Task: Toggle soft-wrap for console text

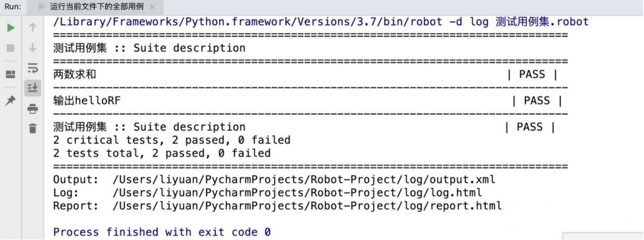Action: 32,68
